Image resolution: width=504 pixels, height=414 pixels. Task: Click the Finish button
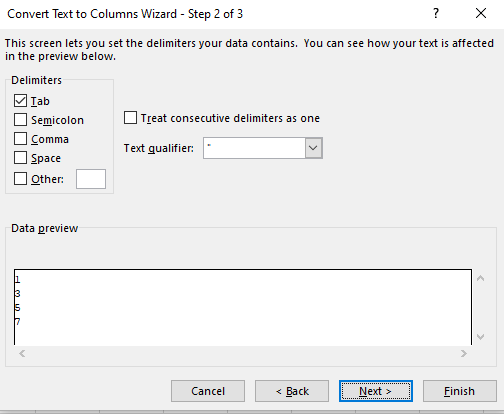(460, 391)
